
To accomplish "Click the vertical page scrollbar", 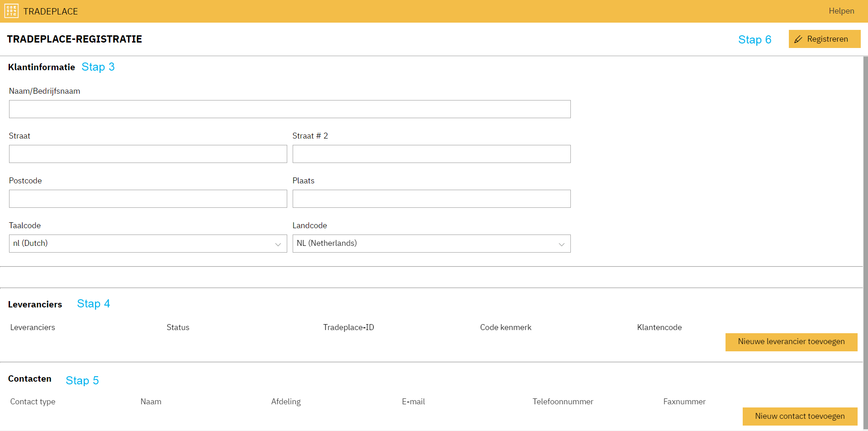I will [865, 226].
